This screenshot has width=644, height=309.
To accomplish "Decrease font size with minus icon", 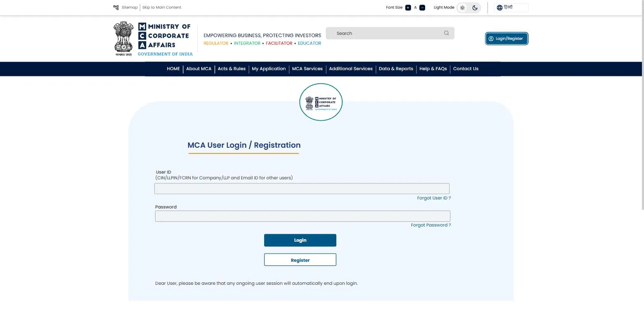I will (422, 7).
